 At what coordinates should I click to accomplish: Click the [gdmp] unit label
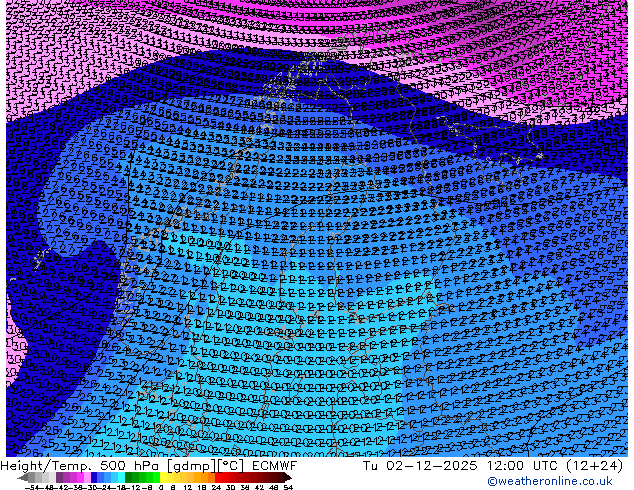pyautogui.click(x=191, y=466)
